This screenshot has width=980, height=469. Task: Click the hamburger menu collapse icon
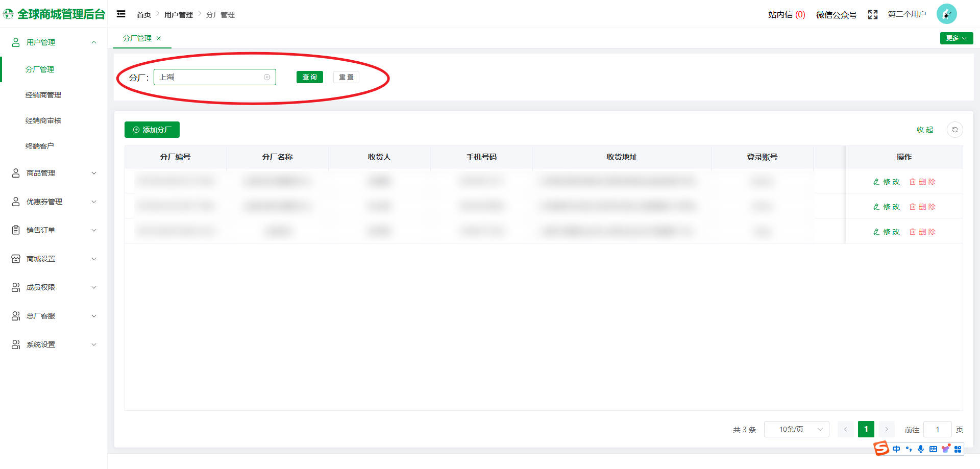pos(121,14)
